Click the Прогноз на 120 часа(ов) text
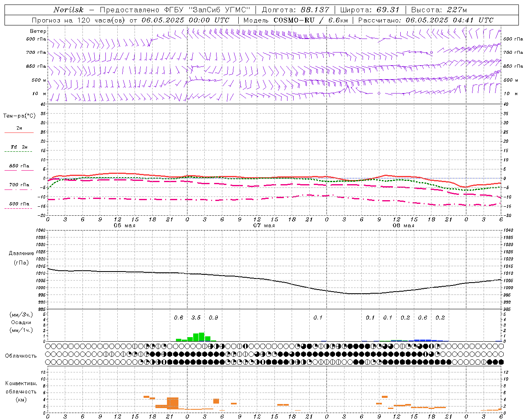 point(79,20)
